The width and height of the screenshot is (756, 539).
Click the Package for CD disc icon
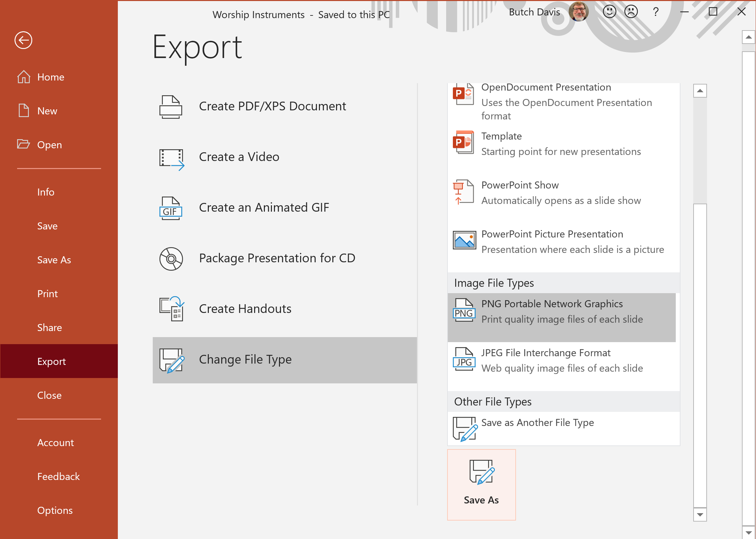pyautogui.click(x=171, y=259)
